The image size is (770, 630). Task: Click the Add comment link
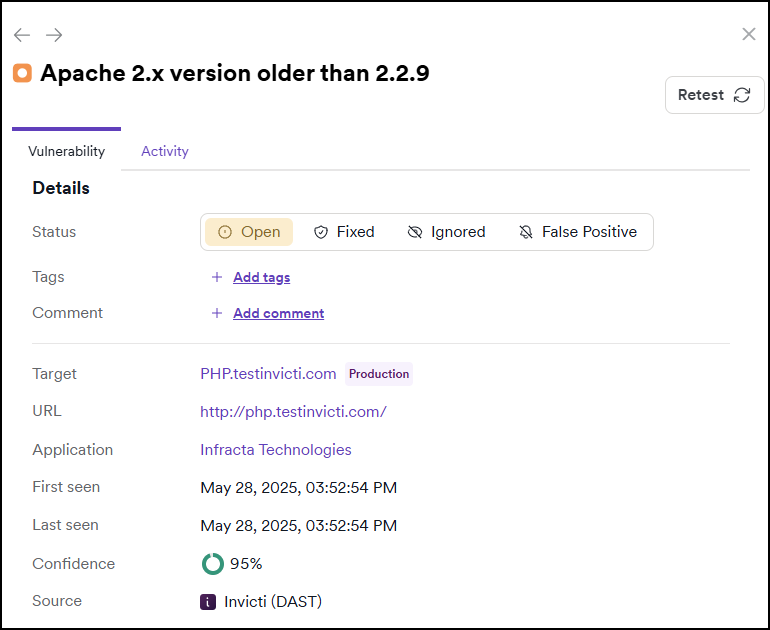(278, 313)
